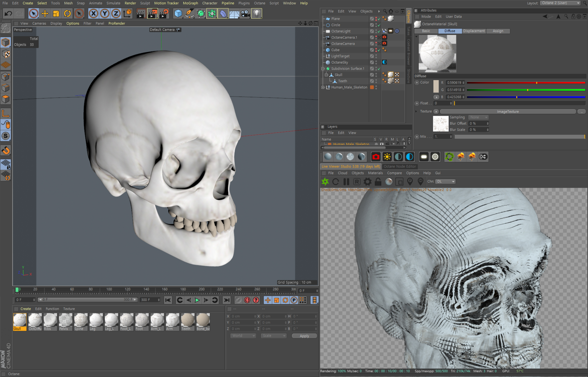Click the Octane daylight sun icon
Image resolution: width=588 pixels, height=377 pixels.
coord(387,157)
